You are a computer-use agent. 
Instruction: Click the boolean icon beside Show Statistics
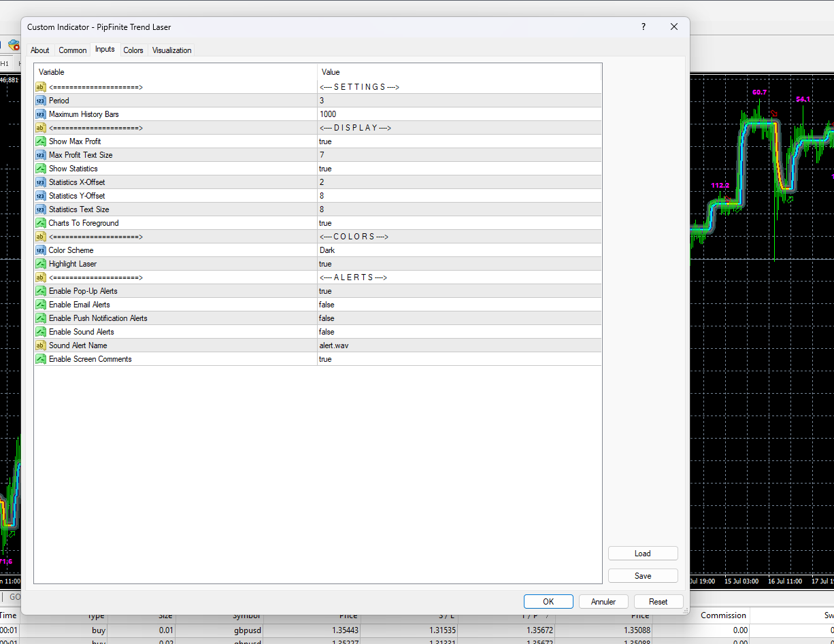tap(40, 169)
